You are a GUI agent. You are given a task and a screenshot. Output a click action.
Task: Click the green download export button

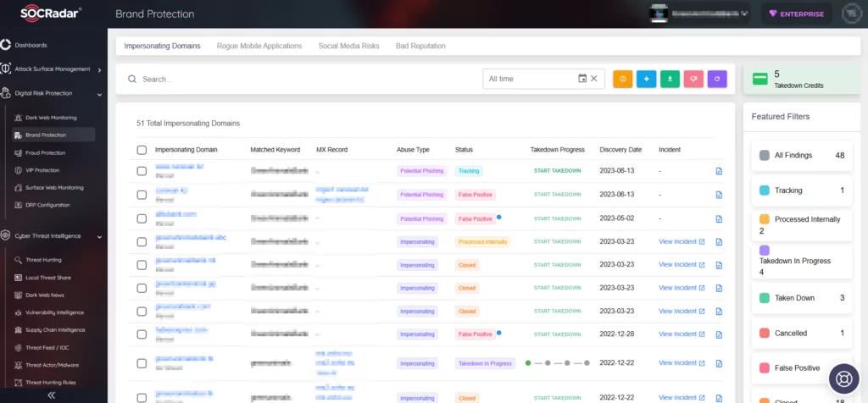[670, 79]
